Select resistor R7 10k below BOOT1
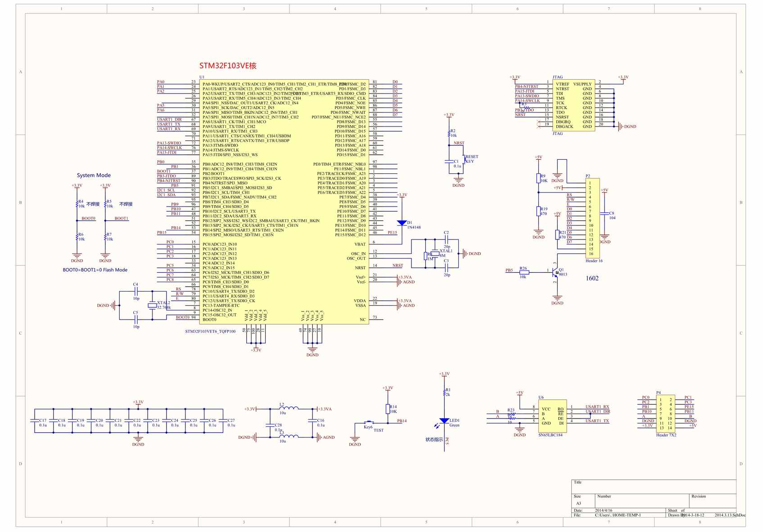 pos(105,237)
